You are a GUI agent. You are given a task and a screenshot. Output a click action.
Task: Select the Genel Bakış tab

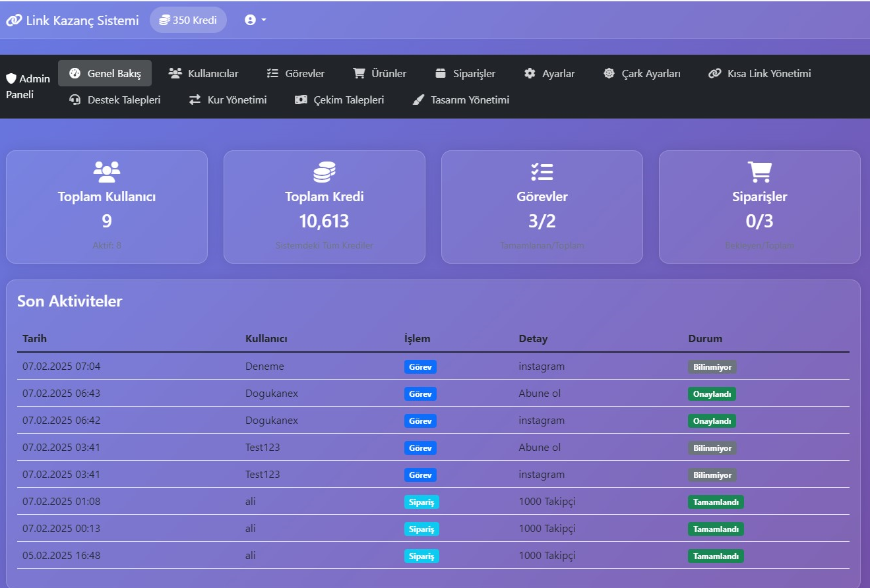click(105, 73)
